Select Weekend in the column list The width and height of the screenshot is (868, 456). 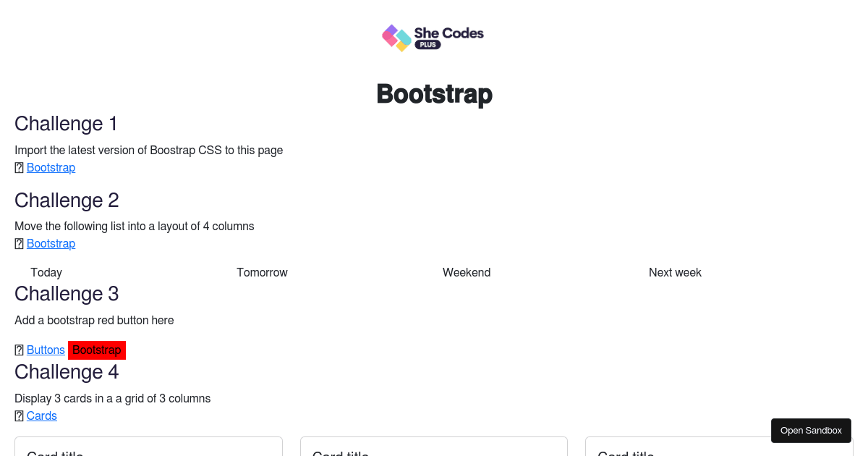[x=467, y=272]
